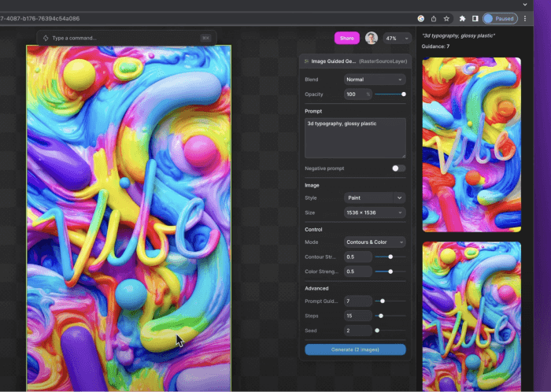Select the first generated result thumbnail
Viewport: 551px width, 392px height.
tap(471, 145)
